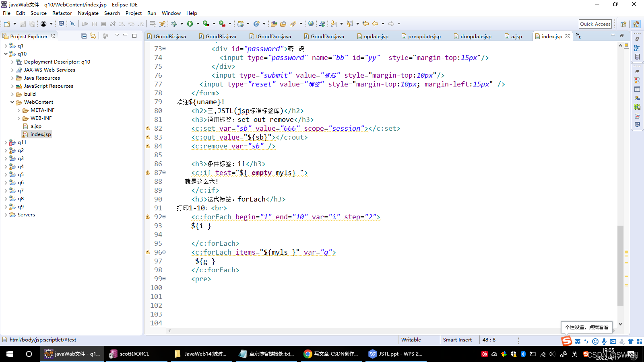Screen dimensions: 644x362
Task: Switch input language via 英 taskbar indicator
Action: (x=574, y=354)
